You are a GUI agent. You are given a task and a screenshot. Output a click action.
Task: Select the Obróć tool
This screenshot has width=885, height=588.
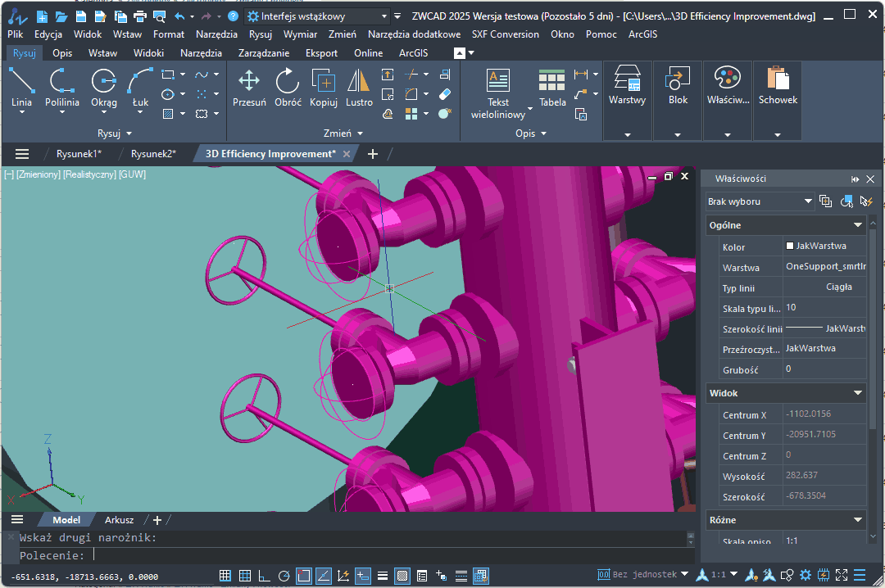[287, 84]
